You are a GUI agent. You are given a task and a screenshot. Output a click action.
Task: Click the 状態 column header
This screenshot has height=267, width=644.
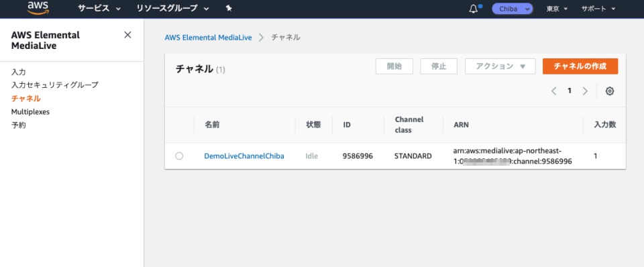tap(313, 125)
